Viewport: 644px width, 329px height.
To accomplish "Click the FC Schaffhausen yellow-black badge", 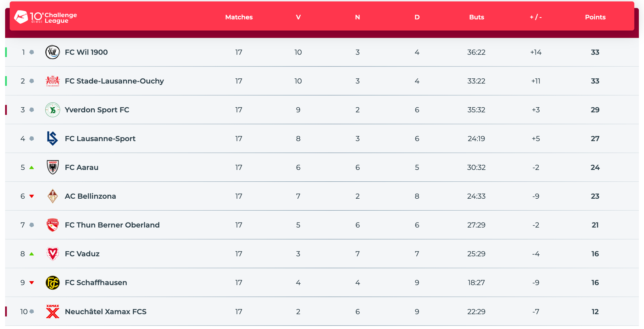I will coord(53,283).
